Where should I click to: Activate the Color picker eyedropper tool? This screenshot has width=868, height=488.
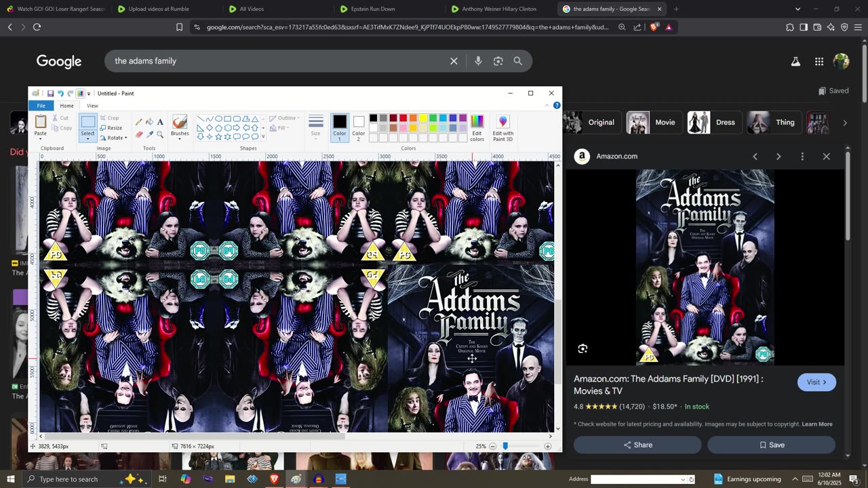[150, 134]
